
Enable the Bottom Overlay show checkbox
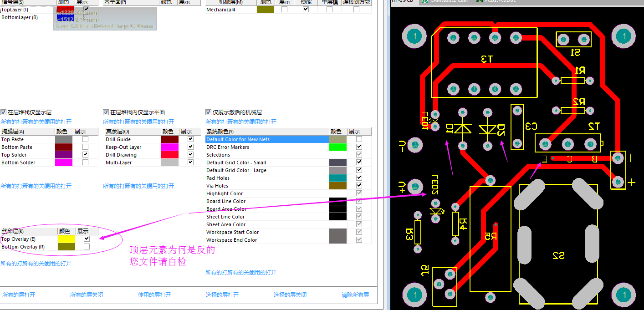[x=87, y=246]
